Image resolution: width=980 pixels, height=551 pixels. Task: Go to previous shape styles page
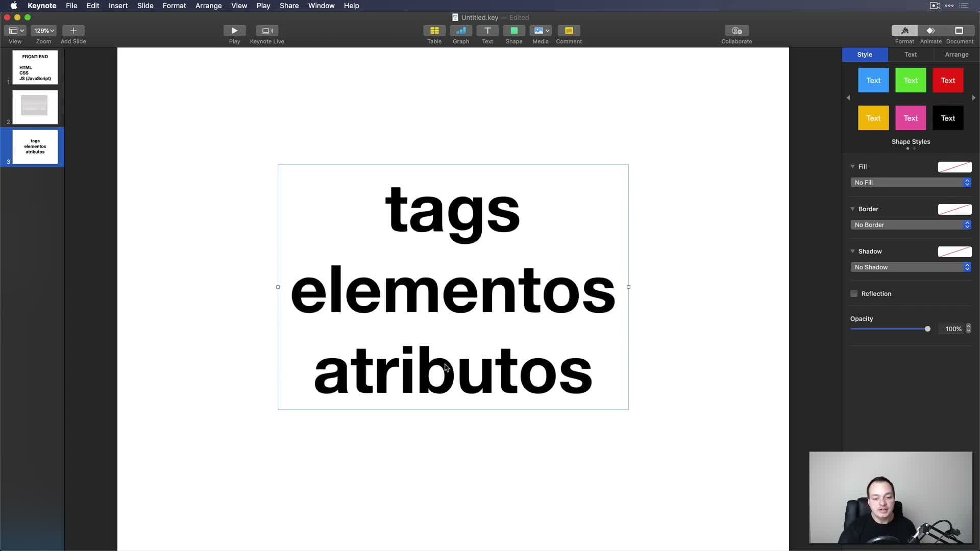pos(848,97)
